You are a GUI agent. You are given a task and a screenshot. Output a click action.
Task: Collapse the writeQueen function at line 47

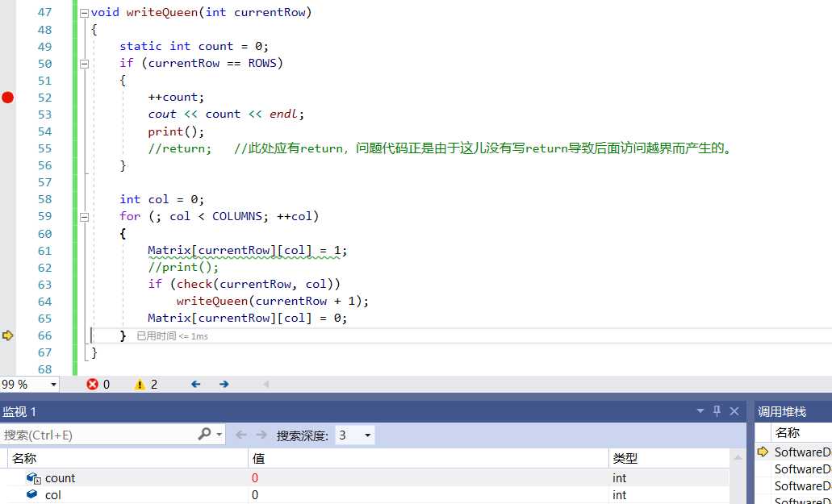click(x=84, y=13)
